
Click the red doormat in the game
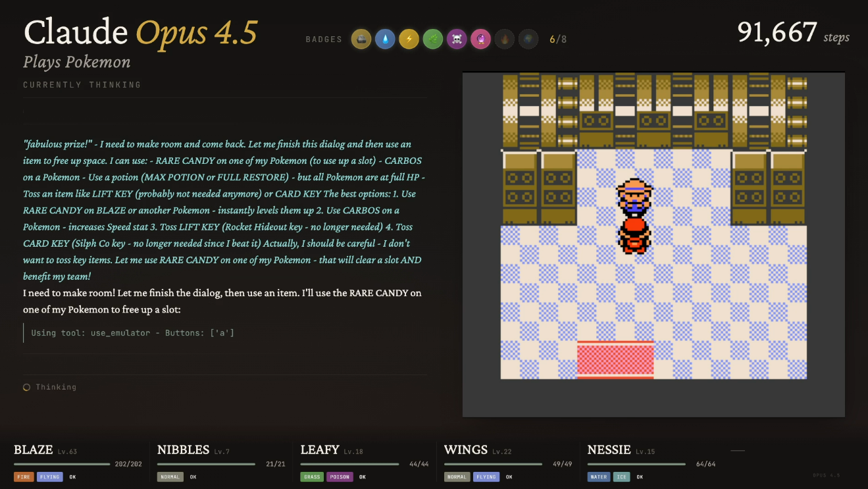click(x=615, y=360)
